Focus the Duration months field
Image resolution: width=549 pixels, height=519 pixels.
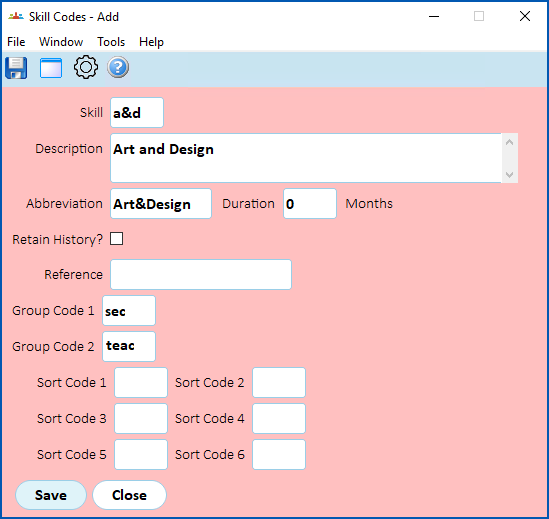310,203
